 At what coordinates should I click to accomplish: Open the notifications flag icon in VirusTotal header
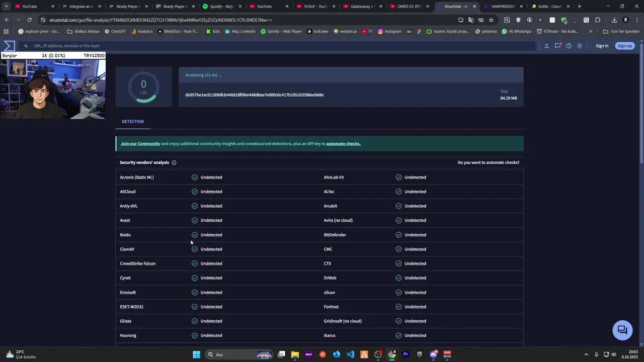click(x=557, y=46)
